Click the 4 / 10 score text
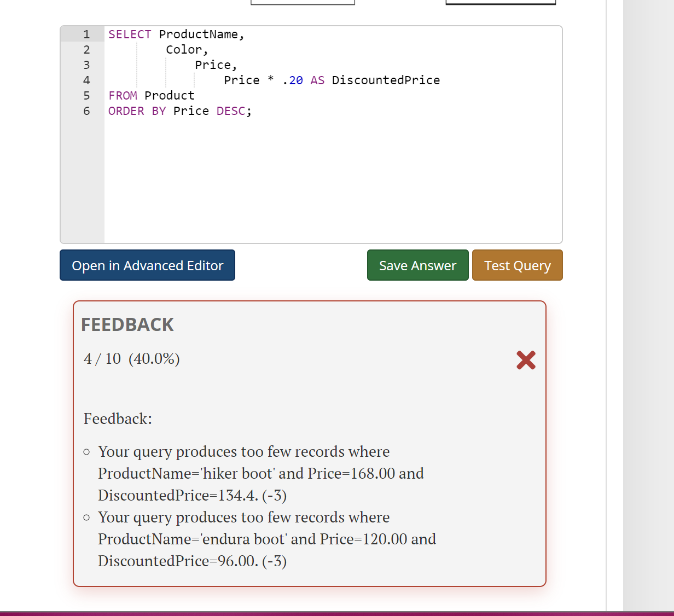 (x=131, y=359)
